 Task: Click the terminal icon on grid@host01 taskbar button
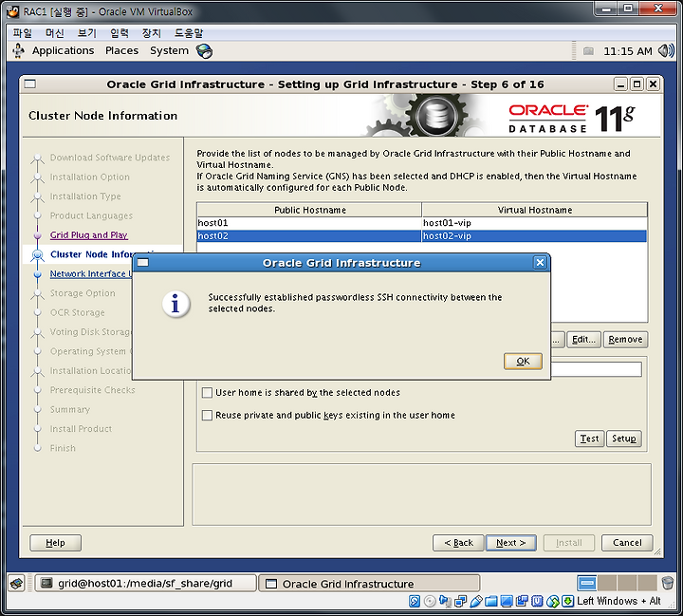coord(46,583)
